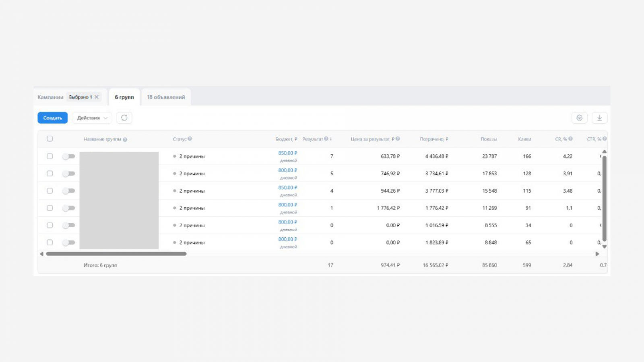The width and height of the screenshot is (644, 362).
Task: Click the download arrow icon
Action: (x=599, y=118)
